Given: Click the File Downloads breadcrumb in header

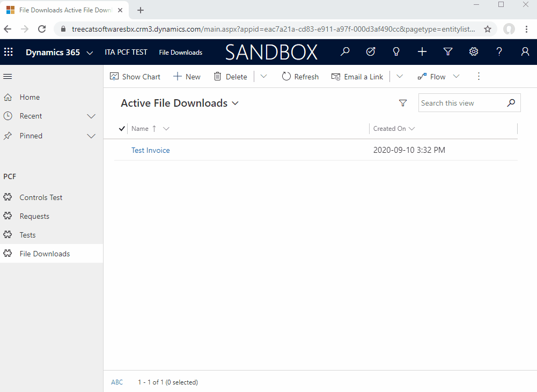Looking at the screenshot, I should tap(180, 53).
